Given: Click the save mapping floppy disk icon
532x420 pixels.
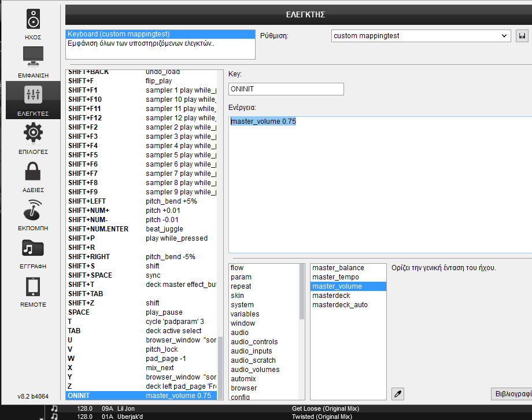Looking at the screenshot, I should [522, 36].
